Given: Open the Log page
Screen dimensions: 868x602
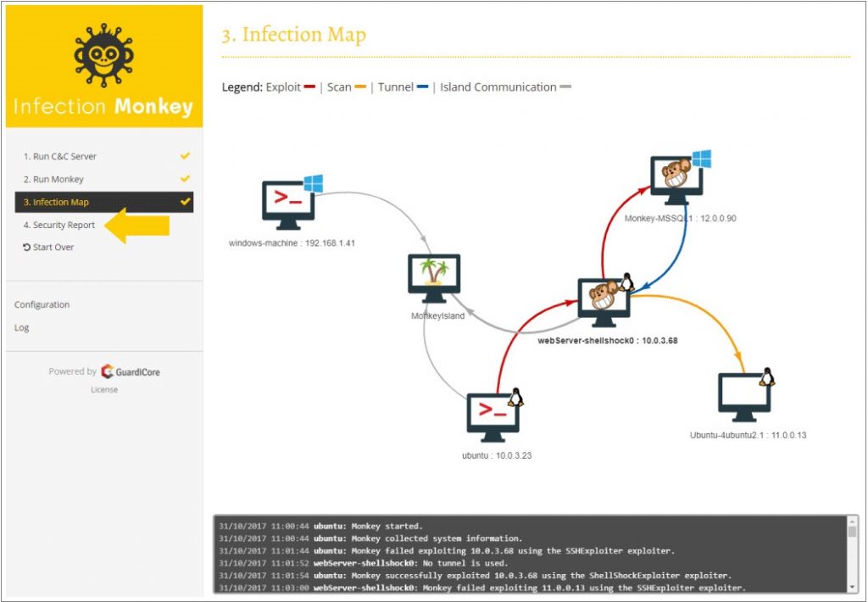Looking at the screenshot, I should 21,327.
